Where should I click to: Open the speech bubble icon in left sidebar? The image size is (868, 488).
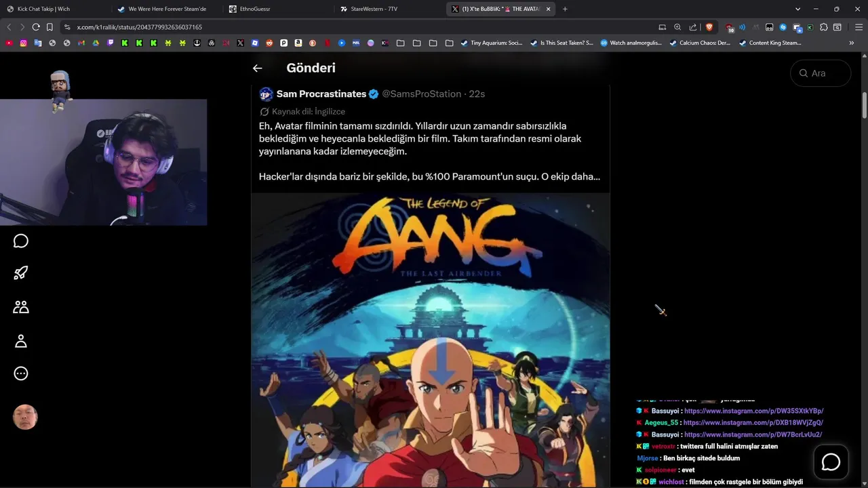21,241
